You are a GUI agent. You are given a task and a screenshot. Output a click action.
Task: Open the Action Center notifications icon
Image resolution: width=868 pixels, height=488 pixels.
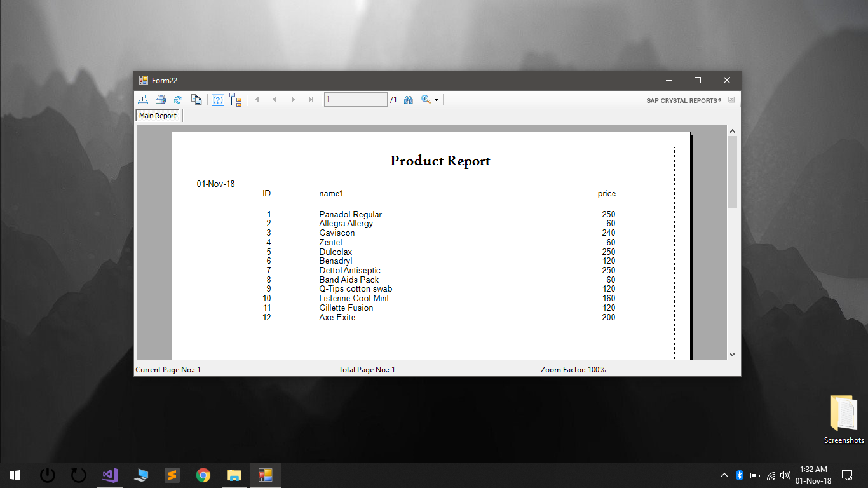pos(847,475)
